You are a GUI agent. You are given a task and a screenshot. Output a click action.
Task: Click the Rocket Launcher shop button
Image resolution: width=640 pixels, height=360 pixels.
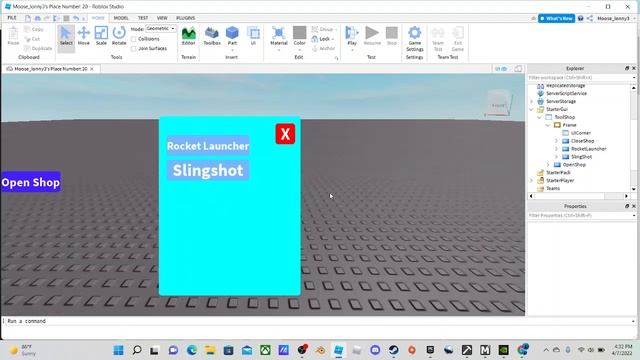208,146
